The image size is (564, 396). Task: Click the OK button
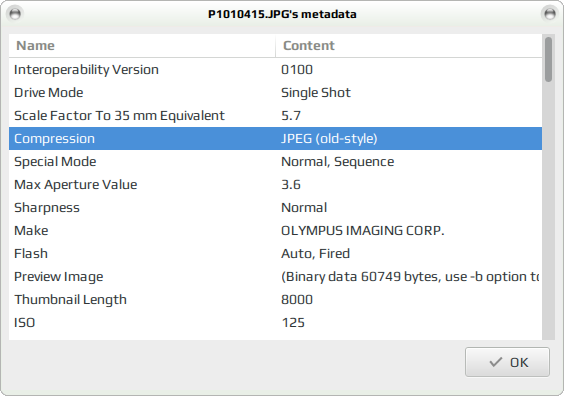pyautogui.click(x=507, y=362)
